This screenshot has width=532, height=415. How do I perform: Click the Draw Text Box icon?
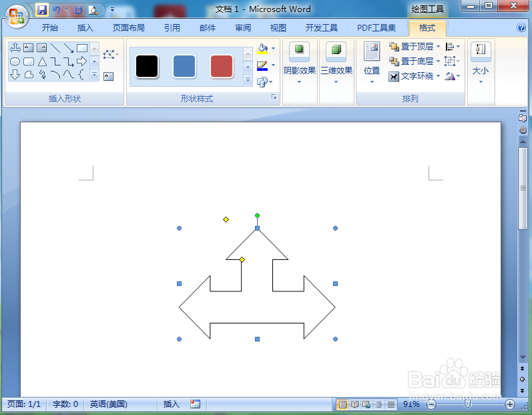(x=108, y=76)
